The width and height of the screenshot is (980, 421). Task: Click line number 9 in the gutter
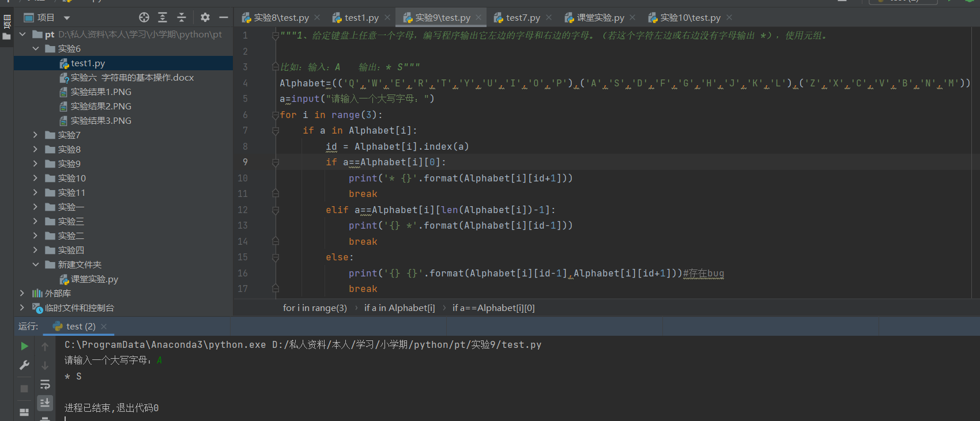245,162
